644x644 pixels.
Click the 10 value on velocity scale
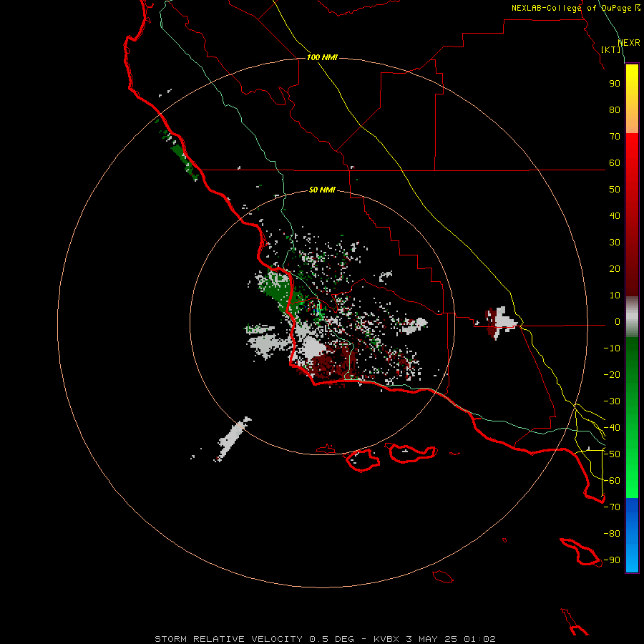pyautogui.click(x=615, y=296)
